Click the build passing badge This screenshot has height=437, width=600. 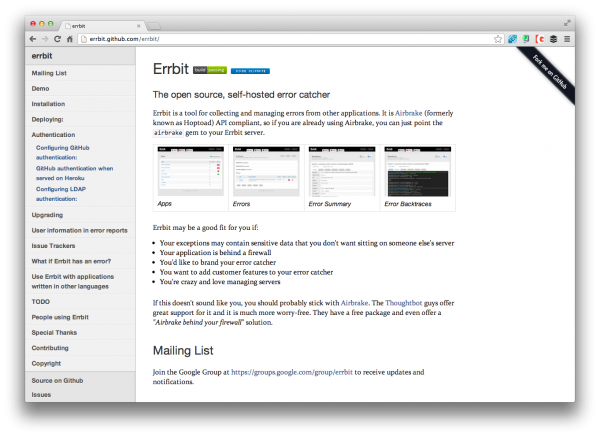tap(210, 70)
